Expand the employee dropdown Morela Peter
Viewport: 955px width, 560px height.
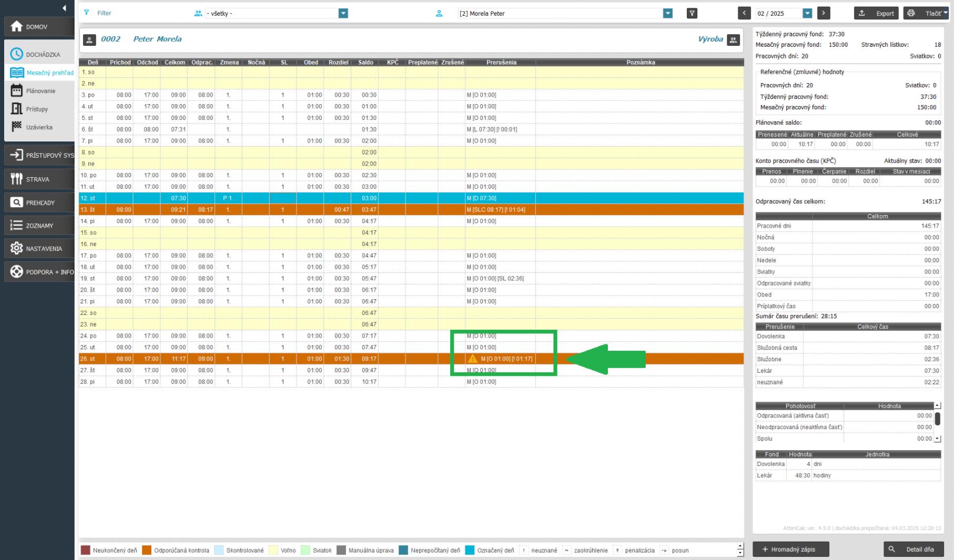point(667,14)
